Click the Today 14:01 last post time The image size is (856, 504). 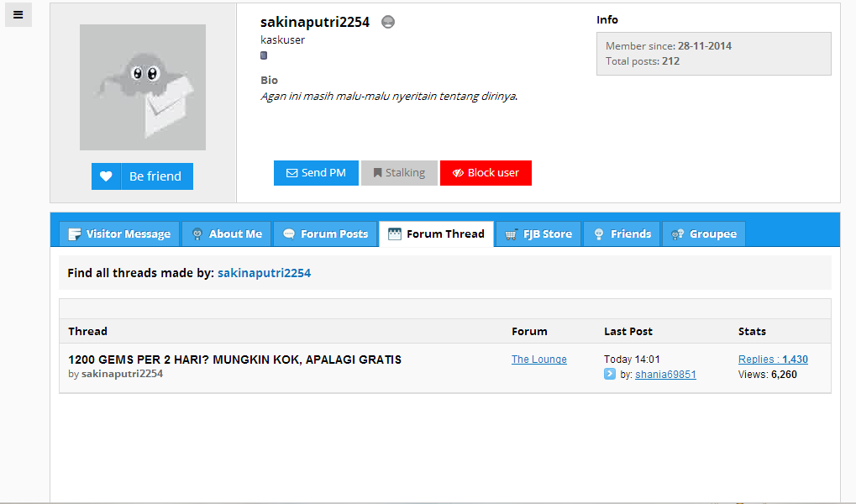point(632,360)
